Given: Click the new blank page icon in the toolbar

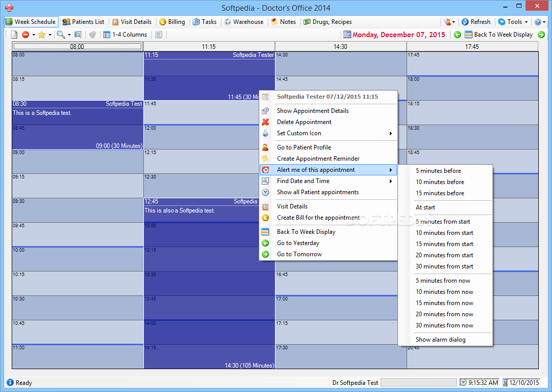Looking at the screenshot, I should [x=14, y=35].
